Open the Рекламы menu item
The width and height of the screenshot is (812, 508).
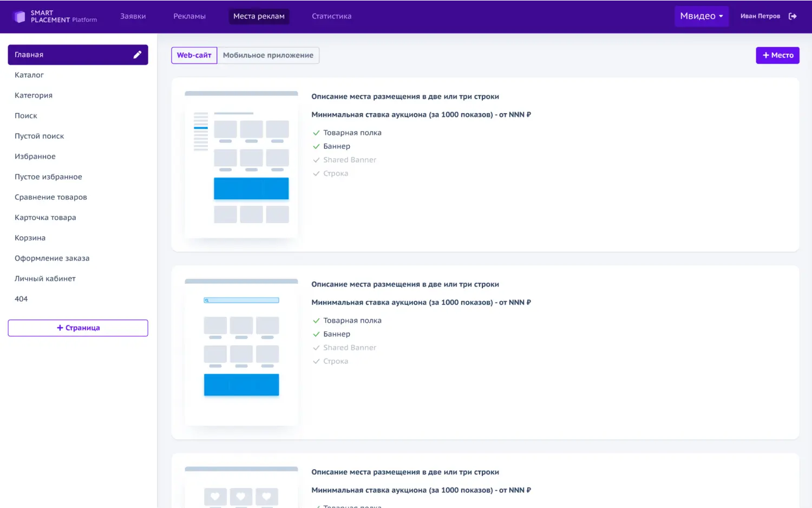[189, 16]
